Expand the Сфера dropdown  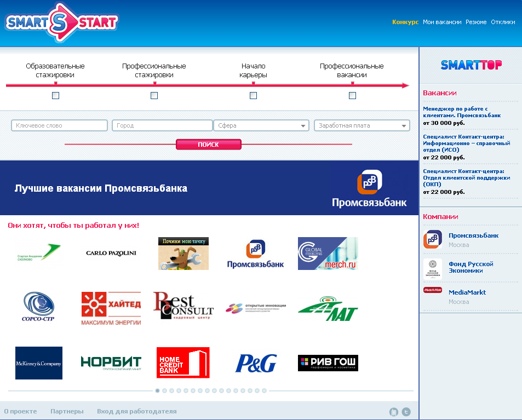(x=262, y=125)
